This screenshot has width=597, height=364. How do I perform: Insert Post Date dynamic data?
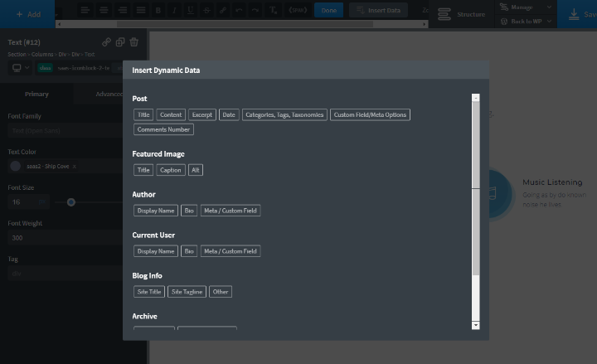229,114
